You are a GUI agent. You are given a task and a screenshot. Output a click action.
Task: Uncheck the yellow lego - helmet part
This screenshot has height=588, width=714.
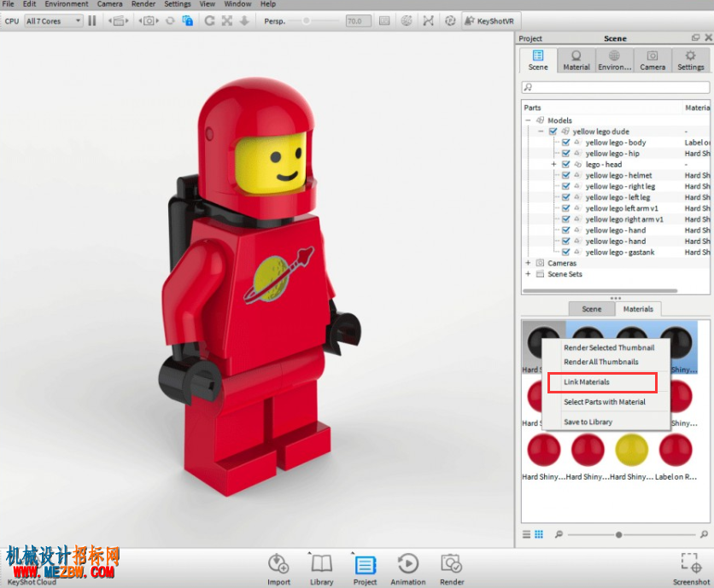(x=566, y=175)
